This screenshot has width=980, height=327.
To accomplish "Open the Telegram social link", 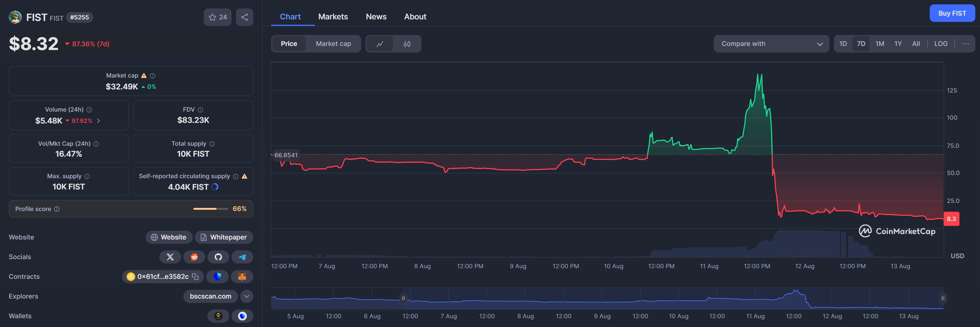I will click(x=242, y=257).
